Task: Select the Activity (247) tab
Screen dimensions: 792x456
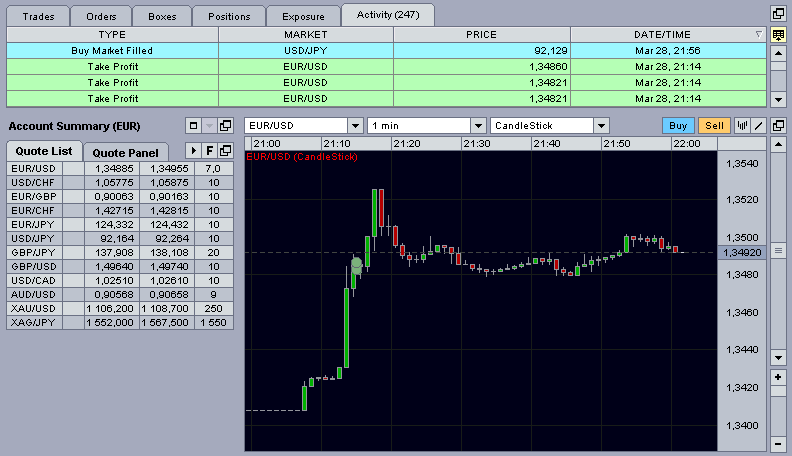Action: click(x=388, y=15)
